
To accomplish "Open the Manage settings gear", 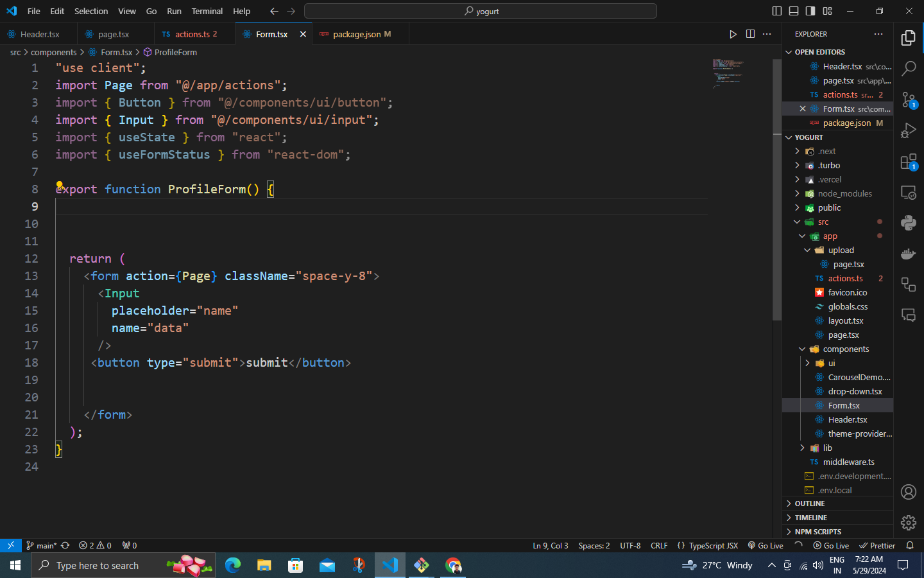I will (x=908, y=523).
